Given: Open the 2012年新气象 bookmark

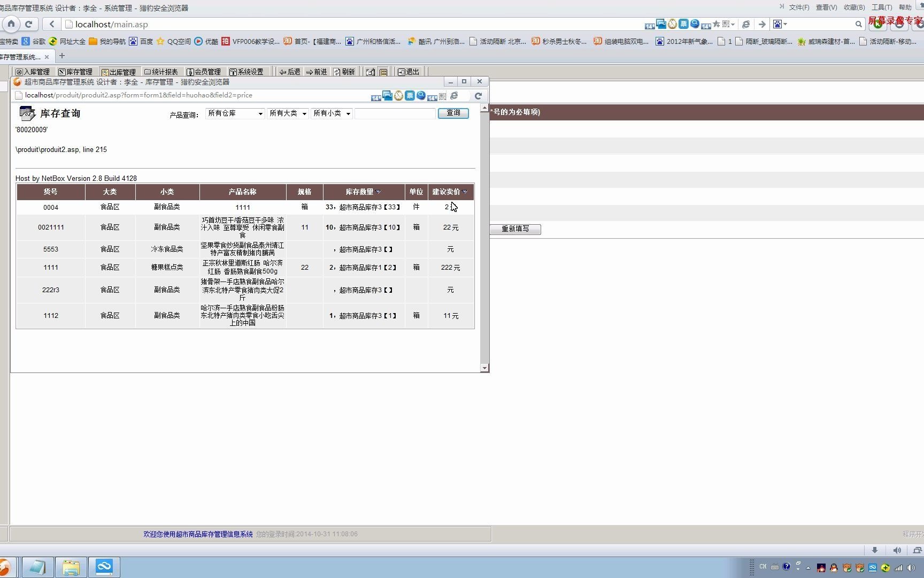Looking at the screenshot, I should click(684, 41).
